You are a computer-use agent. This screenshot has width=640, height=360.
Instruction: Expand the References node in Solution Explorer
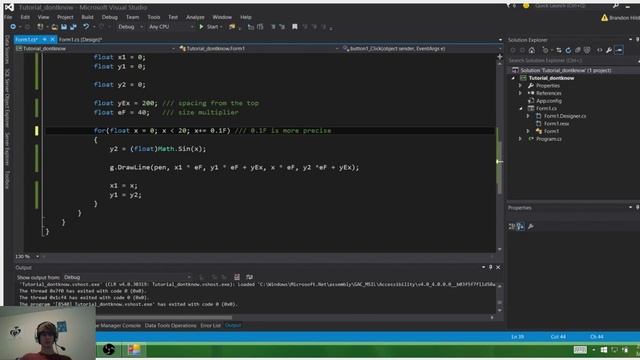pyautogui.click(x=520, y=93)
